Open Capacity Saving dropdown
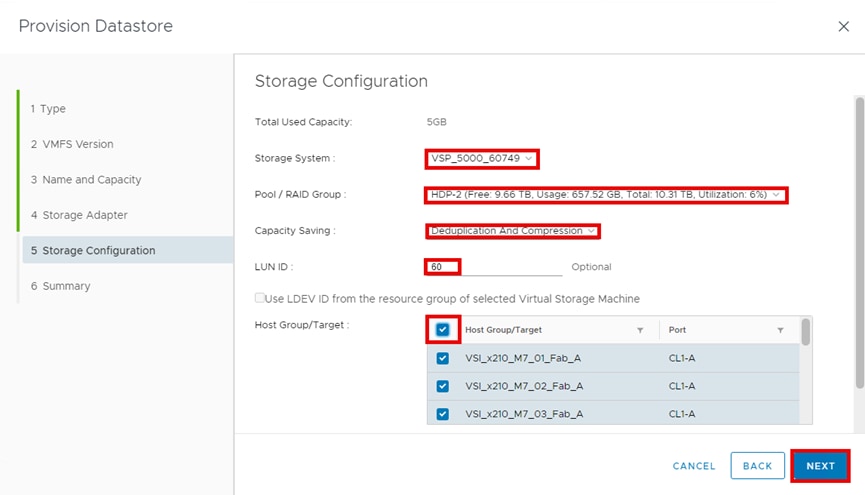The width and height of the screenshot is (865, 495). click(512, 231)
